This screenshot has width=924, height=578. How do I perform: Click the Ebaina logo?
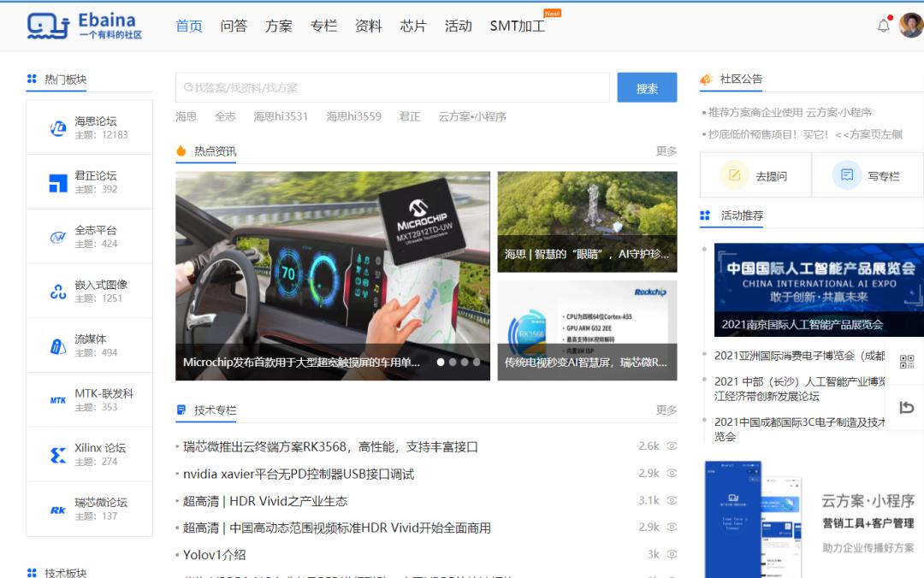tap(84, 26)
